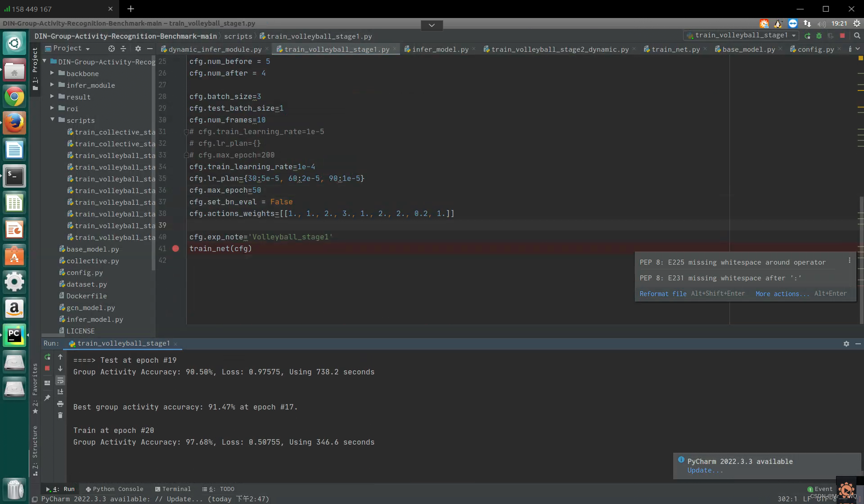Click the Reformat file link
The width and height of the screenshot is (864, 504).
click(663, 294)
